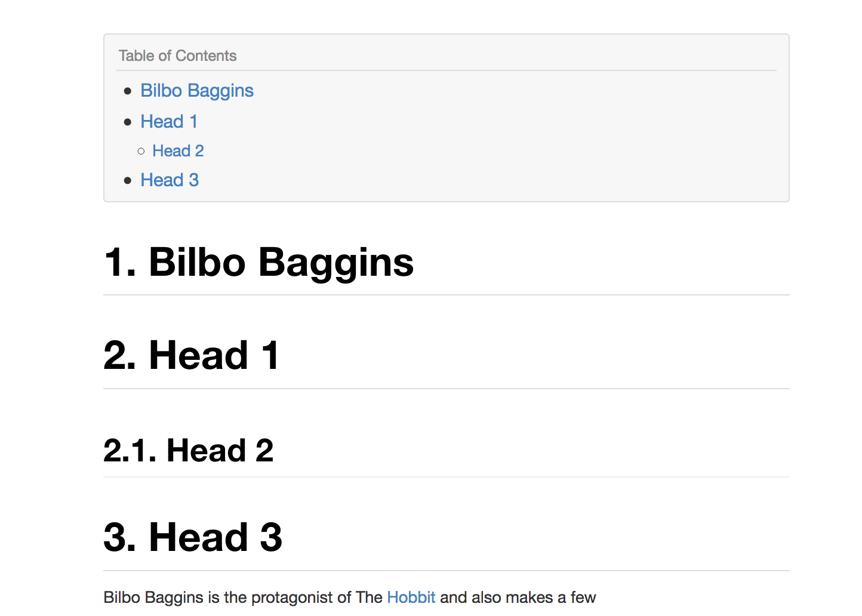This screenshot has width=862, height=616.
Task: Go to Head 3 via the contents list
Action: pos(170,180)
